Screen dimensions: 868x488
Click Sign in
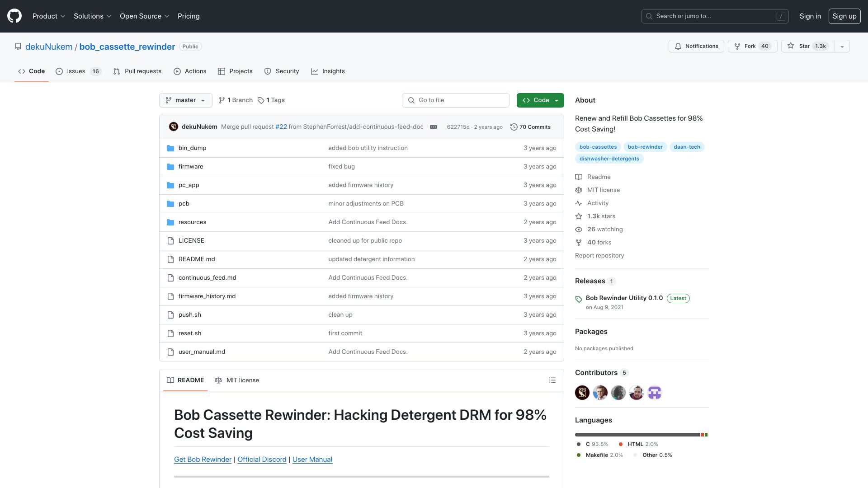[810, 16]
